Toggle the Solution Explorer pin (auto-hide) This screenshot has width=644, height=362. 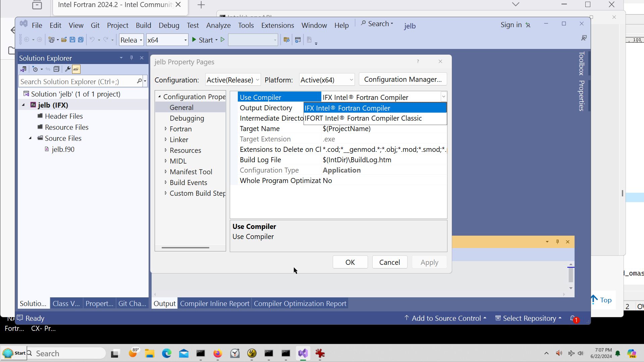click(131, 58)
